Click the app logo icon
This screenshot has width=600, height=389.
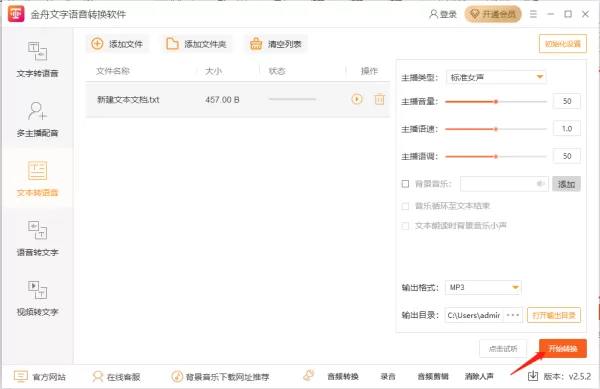click(x=16, y=14)
